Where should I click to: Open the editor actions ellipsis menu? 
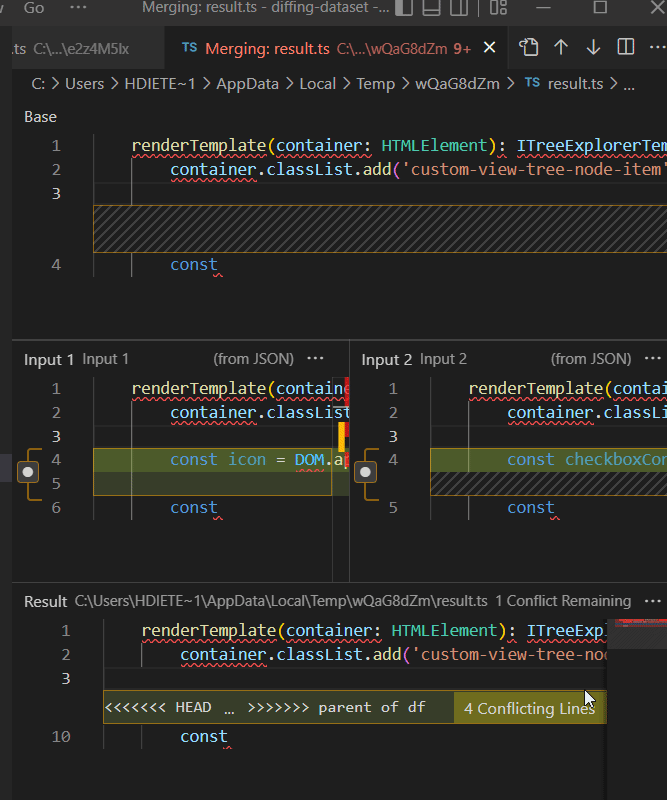pyautogui.click(x=657, y=47)
